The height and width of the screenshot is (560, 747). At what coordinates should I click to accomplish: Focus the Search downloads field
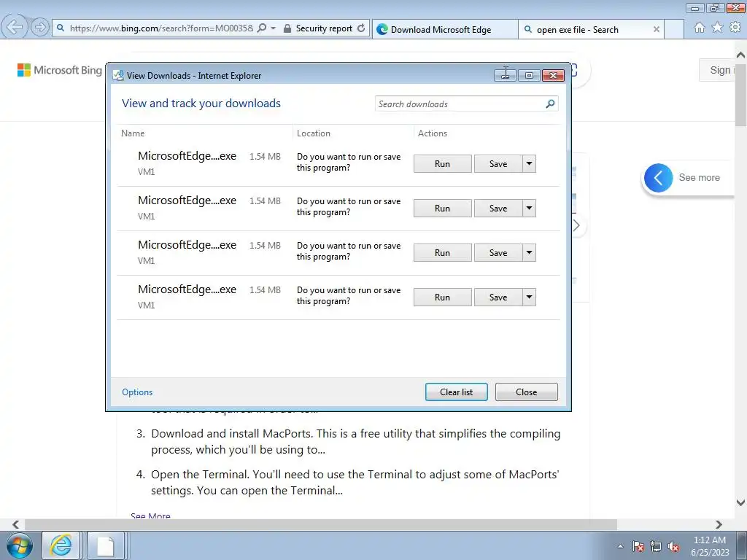coord(466,104)
